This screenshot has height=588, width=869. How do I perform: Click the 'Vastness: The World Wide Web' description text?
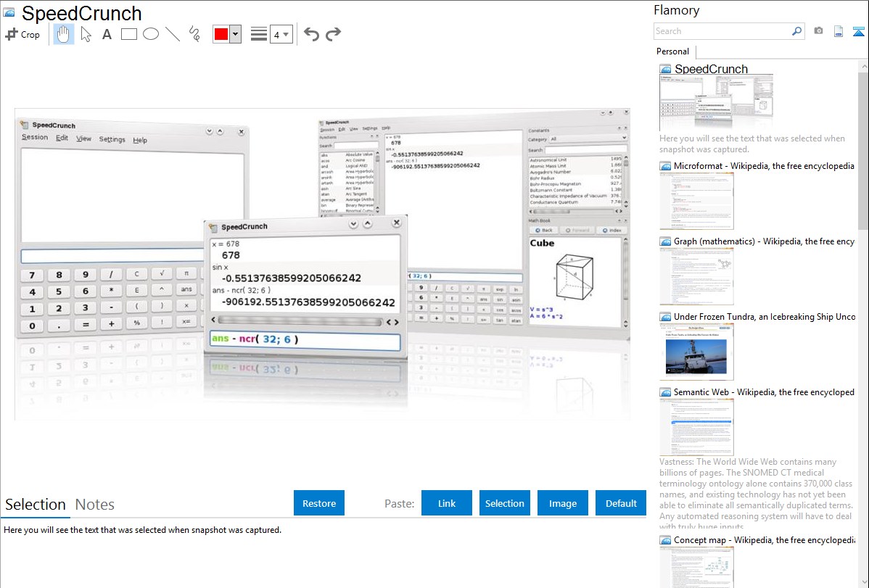click(756, 494)
